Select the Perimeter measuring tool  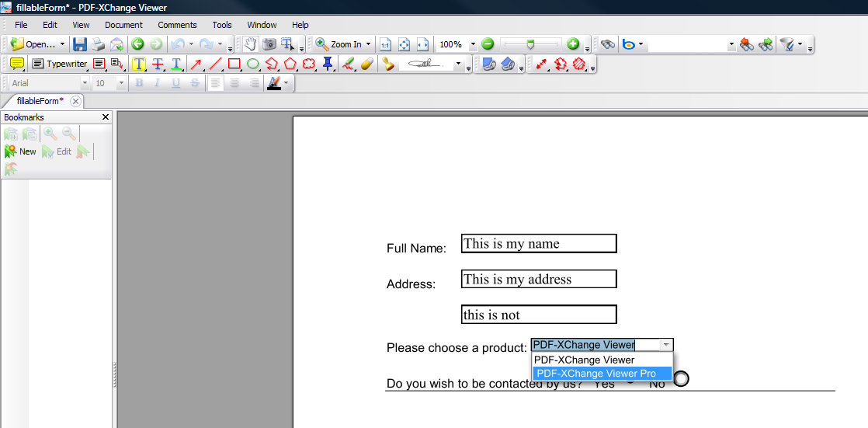(x=561, y=64)
